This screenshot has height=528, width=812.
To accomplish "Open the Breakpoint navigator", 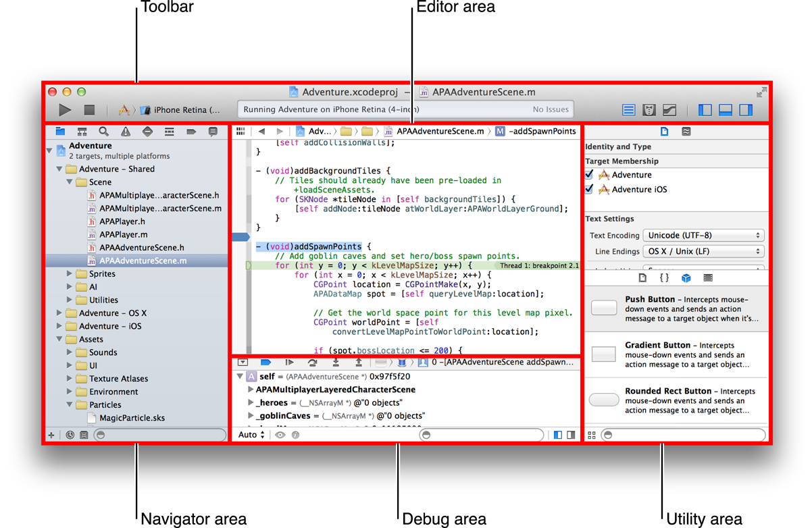I will point(191,132).
